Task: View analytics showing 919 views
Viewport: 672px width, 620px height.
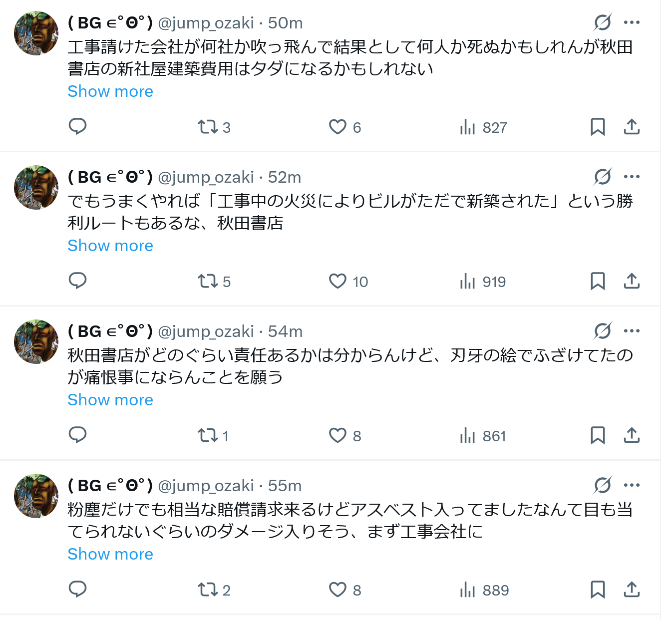Action: pyautogui.click(x=468, y=282)
